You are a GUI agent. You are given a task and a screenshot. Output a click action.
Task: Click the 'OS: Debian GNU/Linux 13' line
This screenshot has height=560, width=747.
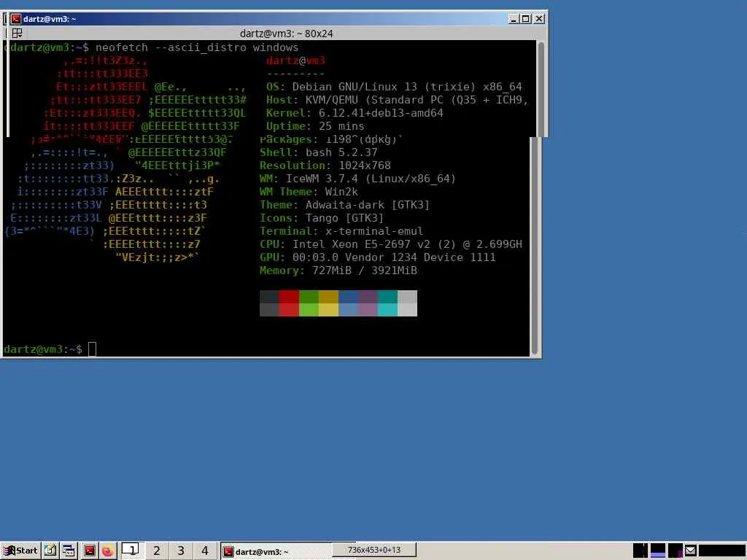click(x=394, y=87)
